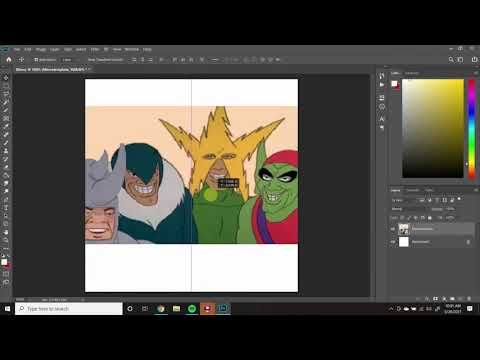The height and width of the screenshot is (360, 480).
Task: Open the Color panel flyout menu
Action: click(476, 73)
